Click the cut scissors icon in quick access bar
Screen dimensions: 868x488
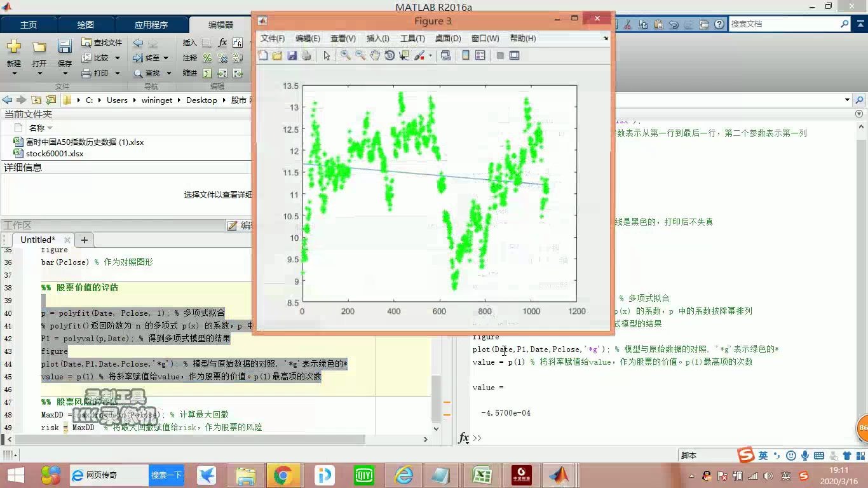[x=628, y=24]
